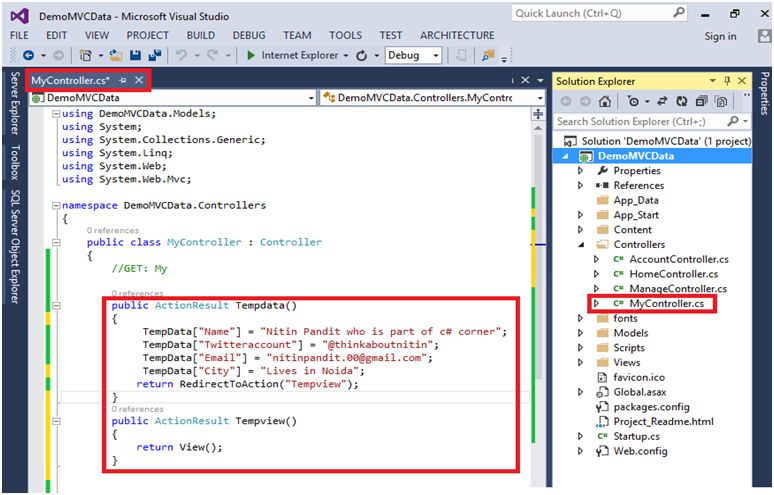Collapse the MyController class outlining region
Image resolution: width=774 pixels, height=495 pixels.
click(56, 242)
